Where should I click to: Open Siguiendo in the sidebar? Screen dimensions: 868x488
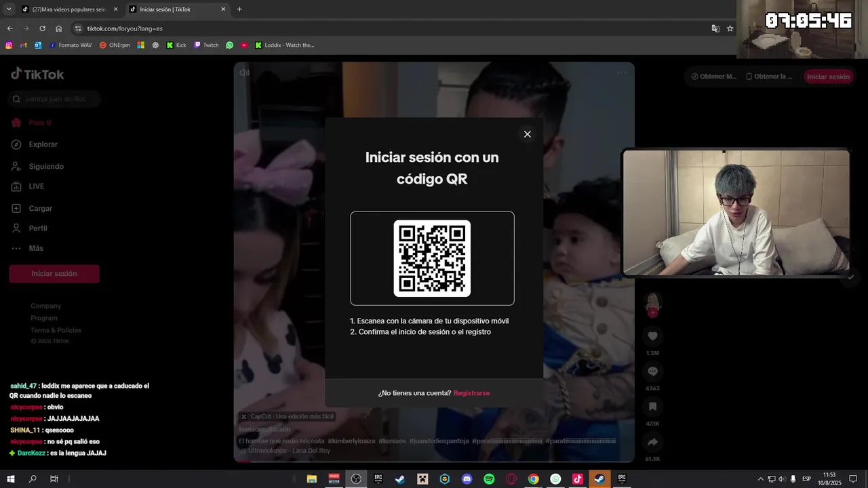click(37, 166)
